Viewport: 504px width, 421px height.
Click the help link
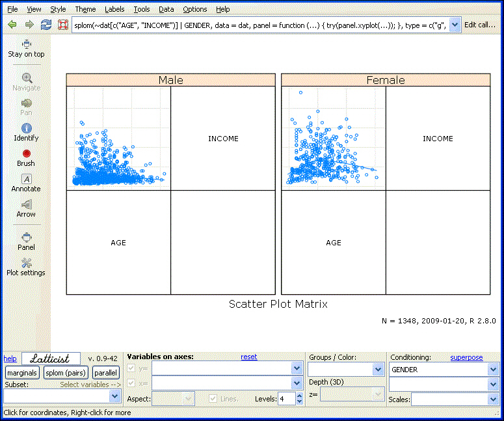pos(10,359)
